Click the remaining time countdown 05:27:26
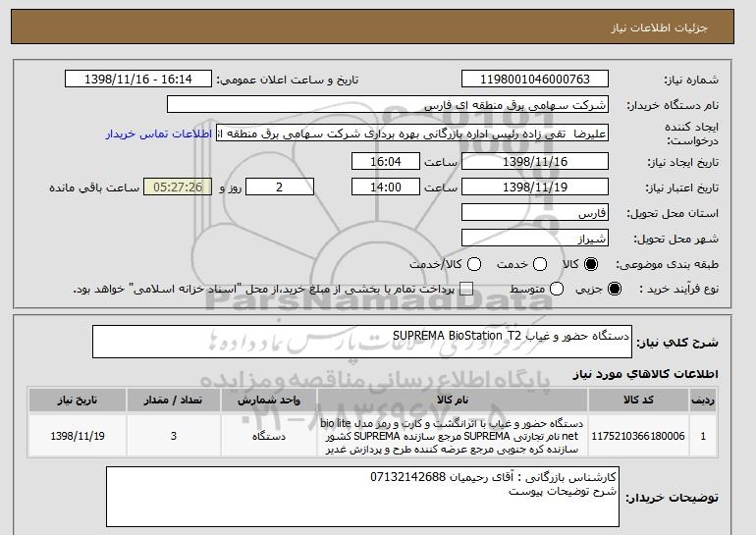This screenshot has width=756, height=535. (178, 187)
